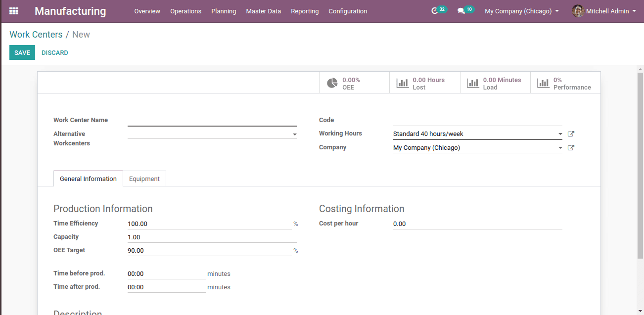Click the Costing Information heading
This screenshot has width=644, height=315.
(362, 209)
